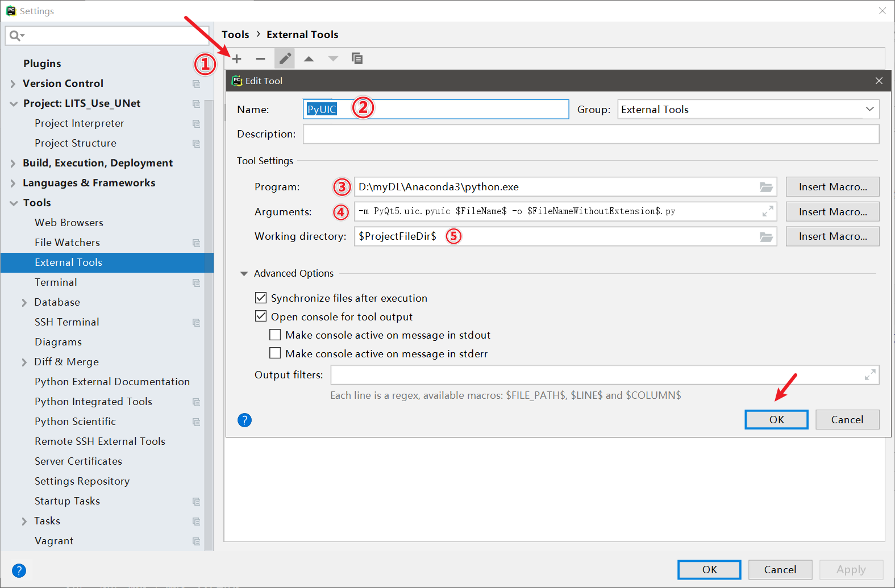Expand the Tasks tree node

point(24,522)
